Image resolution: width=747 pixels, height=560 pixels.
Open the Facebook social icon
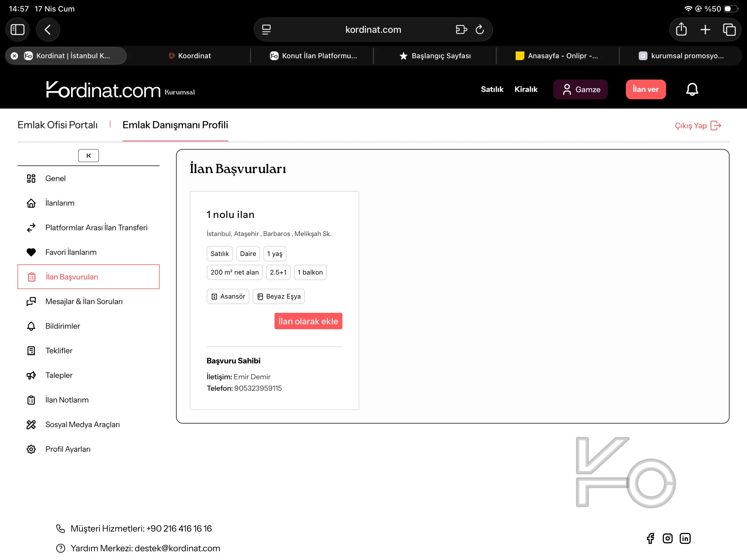(650, 538)
